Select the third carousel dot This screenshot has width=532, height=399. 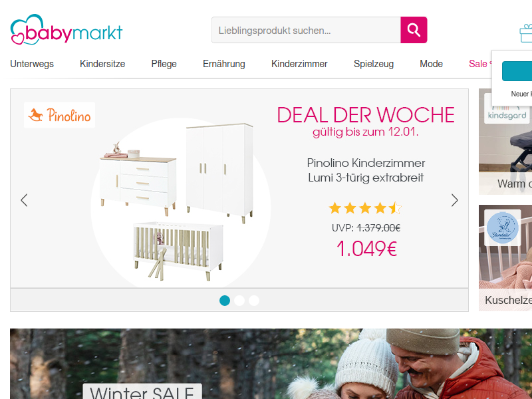254,301
